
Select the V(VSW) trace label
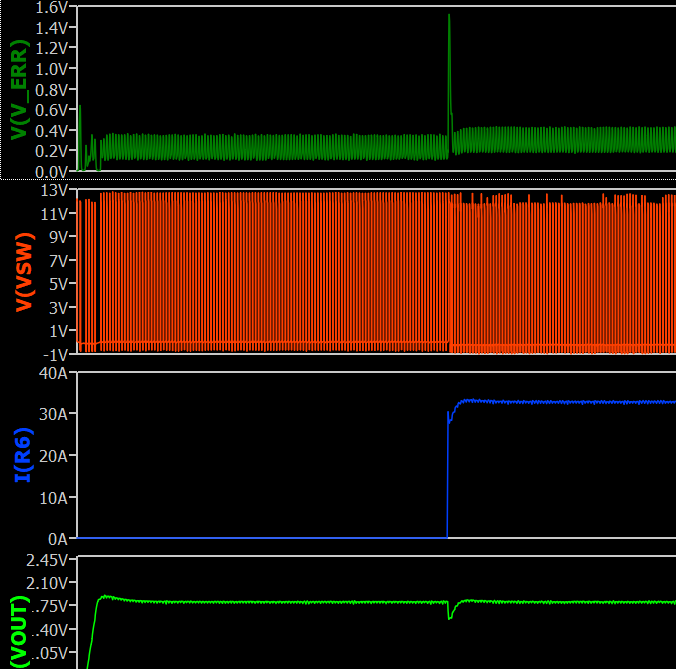tap(25, 272)
